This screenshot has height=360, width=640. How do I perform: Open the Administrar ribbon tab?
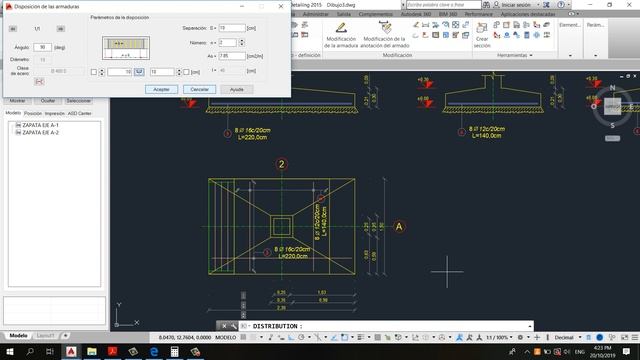click(x=316, y=14)
